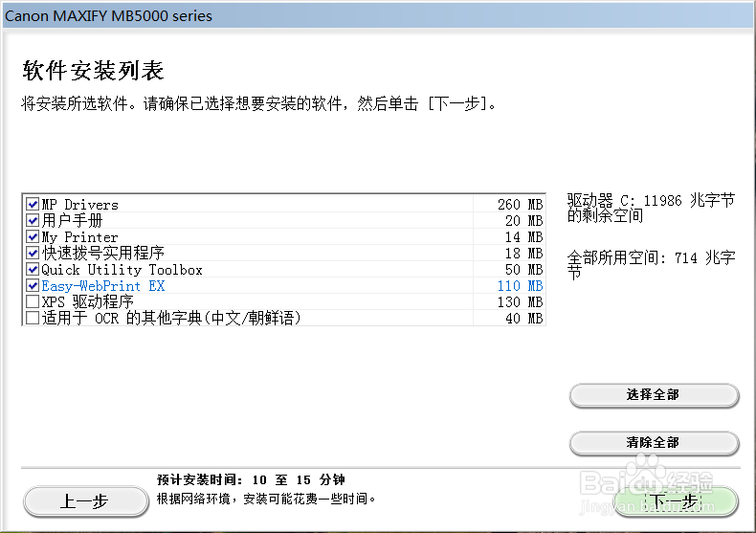Select the 快速拨号实用程序 row label
Viewport: 756px width, 533px height.
[x=103, y=253]
